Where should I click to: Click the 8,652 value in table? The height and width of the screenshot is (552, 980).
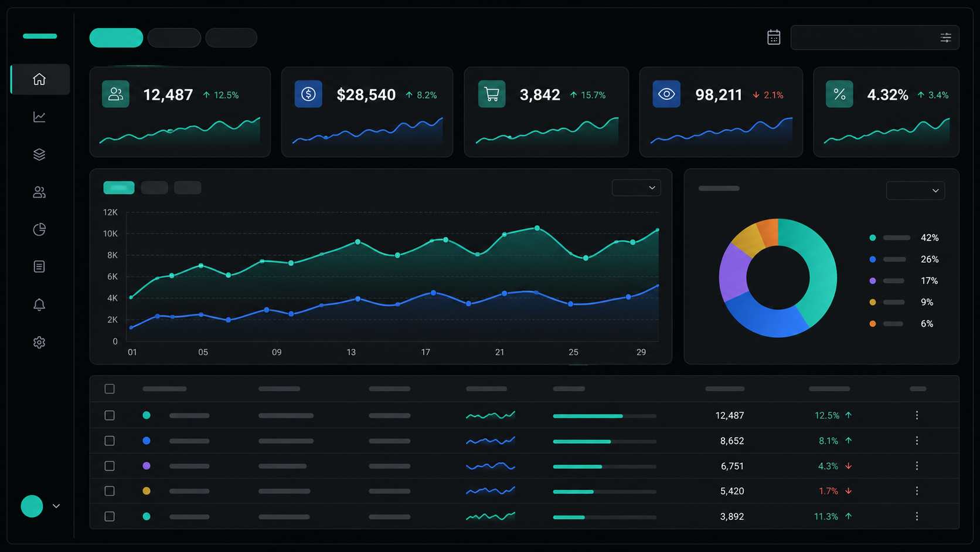coord(732,441)
